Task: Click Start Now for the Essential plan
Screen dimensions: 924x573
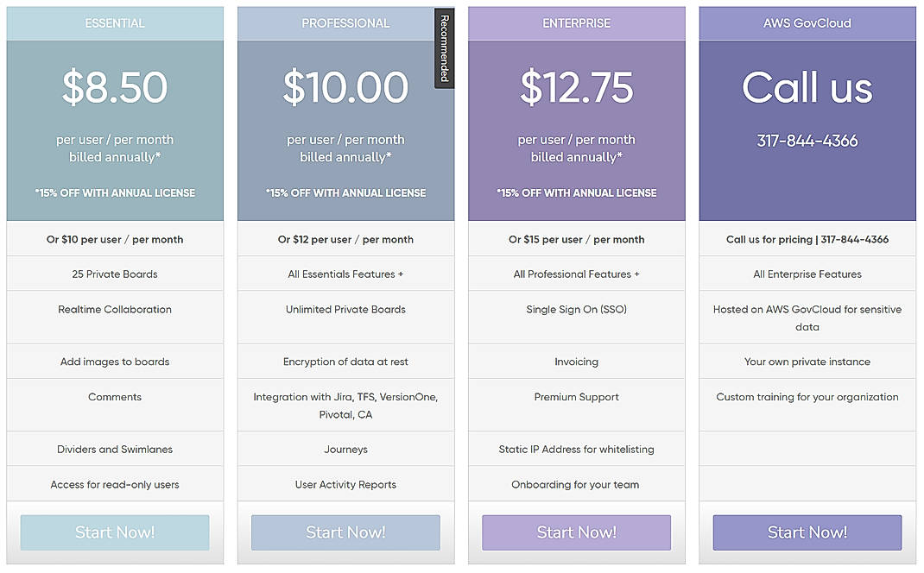Action: point(114,532)
